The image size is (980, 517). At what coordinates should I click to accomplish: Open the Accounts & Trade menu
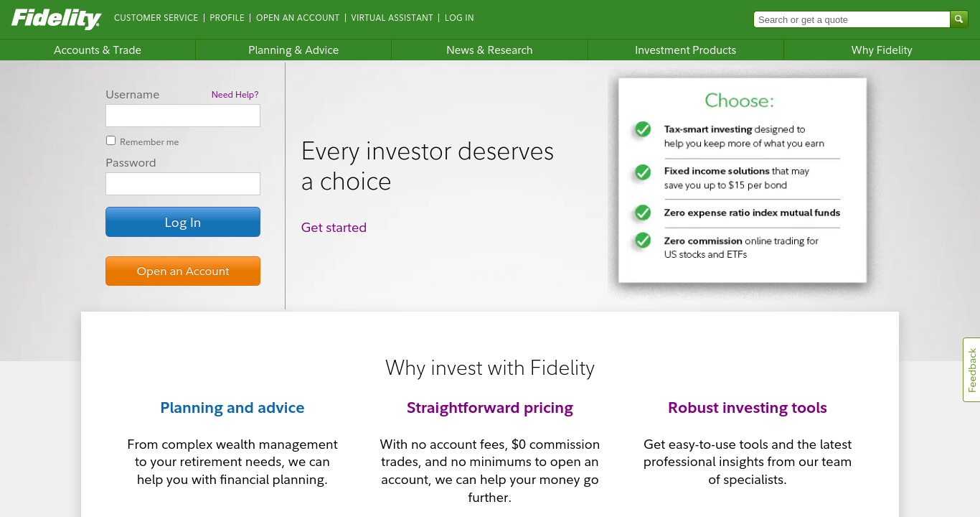tap(98, 50)
